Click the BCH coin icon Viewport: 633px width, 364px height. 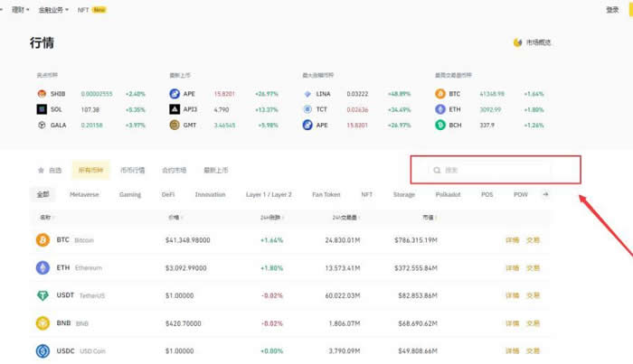440,125
